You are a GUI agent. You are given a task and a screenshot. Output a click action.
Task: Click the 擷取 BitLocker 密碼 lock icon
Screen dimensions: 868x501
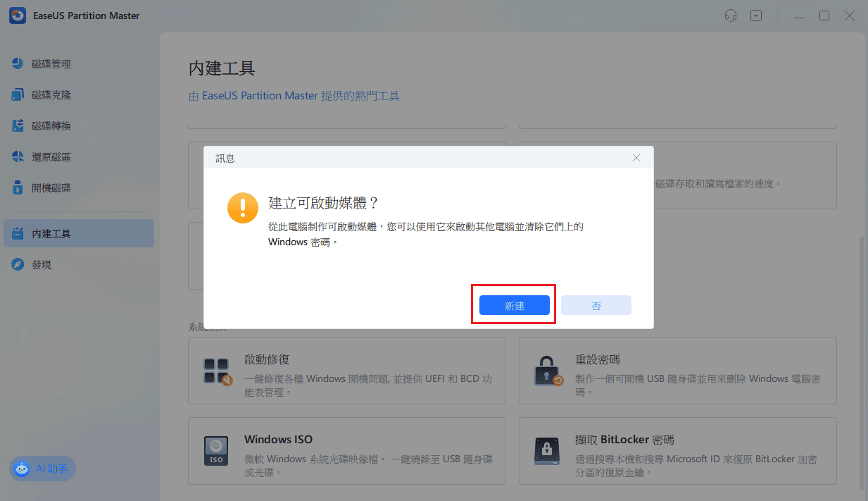pyautogui.click(x=546, y=451)
